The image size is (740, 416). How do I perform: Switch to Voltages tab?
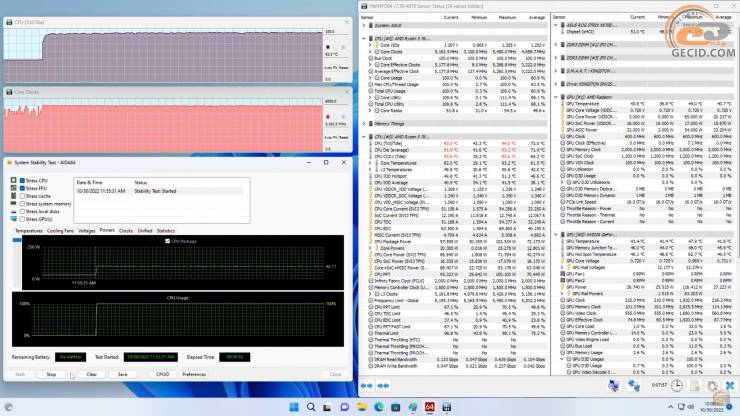86,231
